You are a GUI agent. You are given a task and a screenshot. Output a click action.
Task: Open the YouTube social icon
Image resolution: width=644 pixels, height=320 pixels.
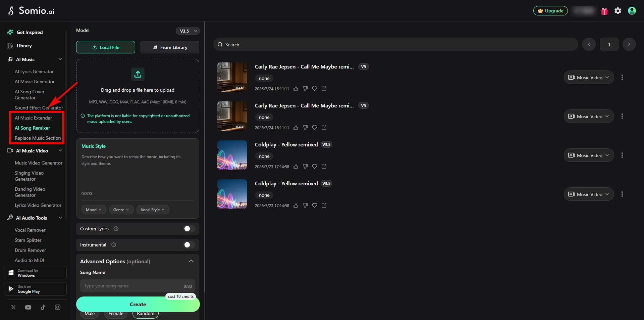28,307
